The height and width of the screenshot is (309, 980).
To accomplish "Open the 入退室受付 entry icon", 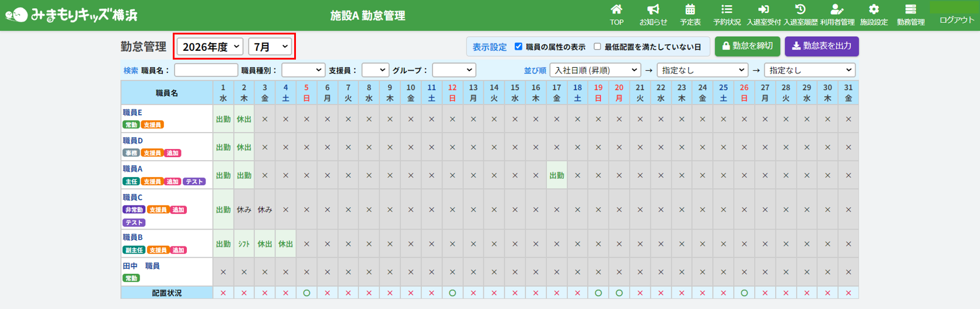I will (x=763, y=15).
